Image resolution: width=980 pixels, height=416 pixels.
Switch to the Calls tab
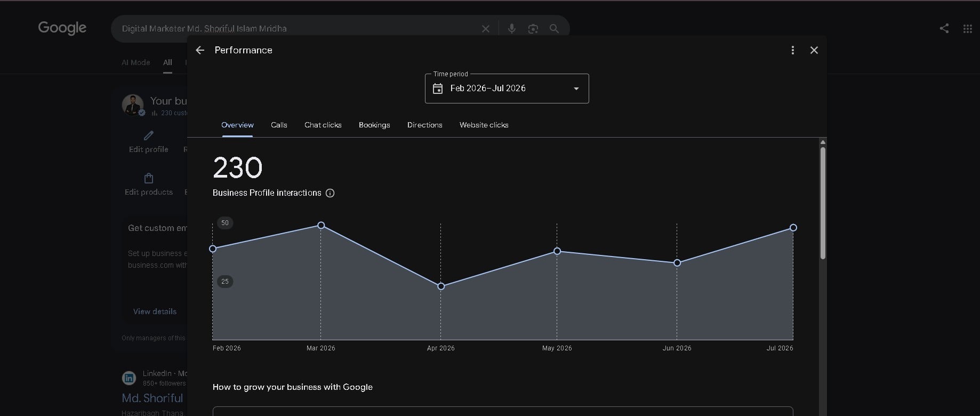pos(279,125)
